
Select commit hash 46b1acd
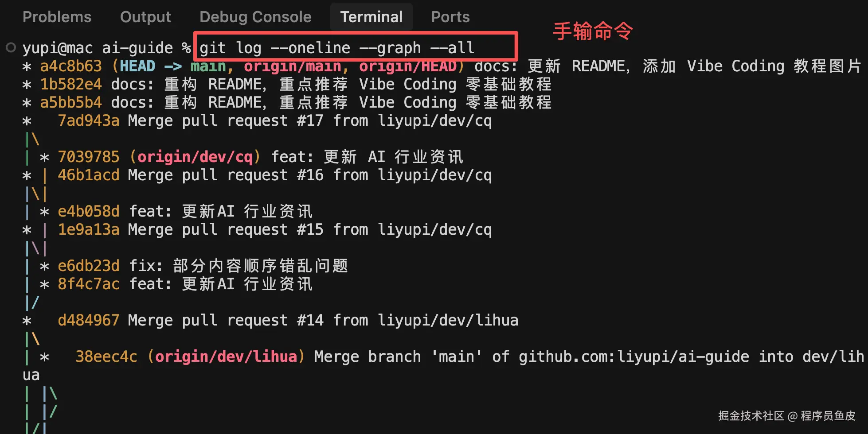pyautogui.click(x=89, y=175)
